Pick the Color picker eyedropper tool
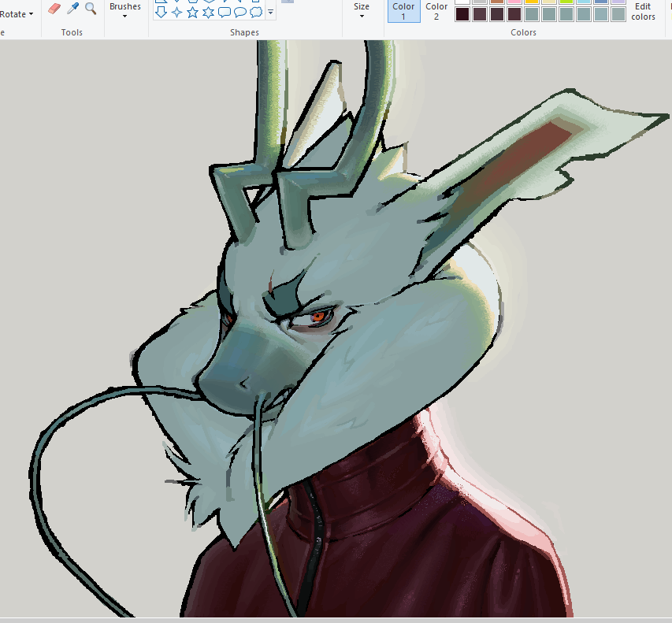Viewport: 672px width, 623px height. pyautogui.click(x=72, y=8)
